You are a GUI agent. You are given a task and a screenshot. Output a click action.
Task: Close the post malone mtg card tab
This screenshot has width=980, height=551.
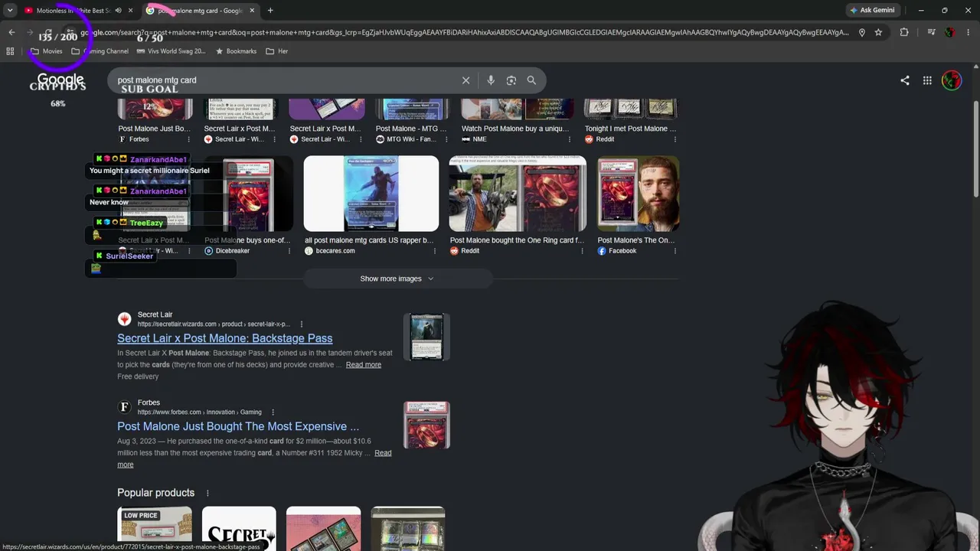(x=252, y=11)
